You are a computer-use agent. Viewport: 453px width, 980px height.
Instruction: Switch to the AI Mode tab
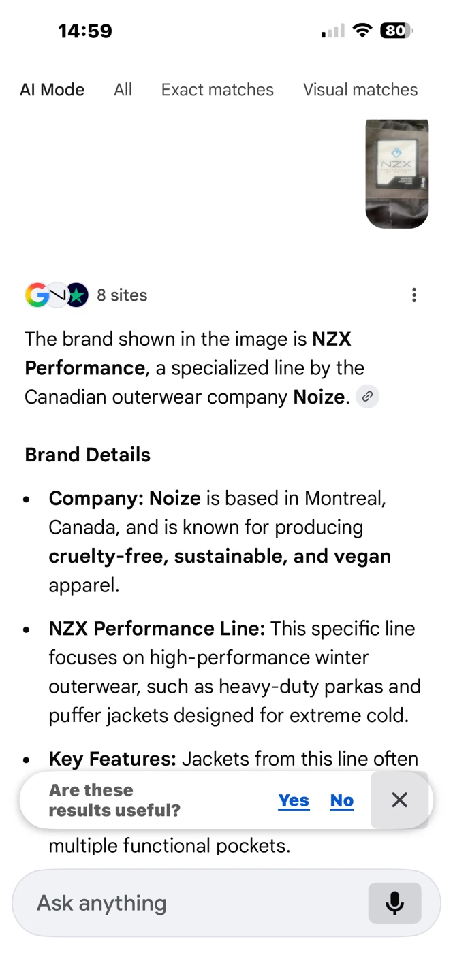click(x=52, y=90)
